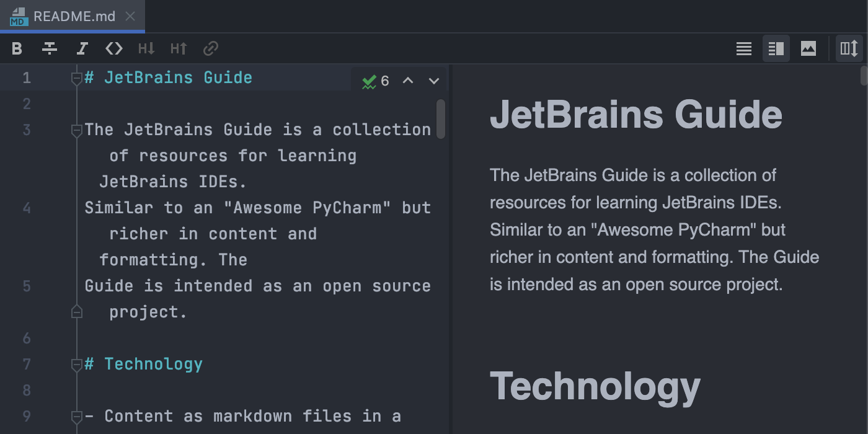
Task: Click the "Technology" heading in the preview
Action: pos(595,386)
